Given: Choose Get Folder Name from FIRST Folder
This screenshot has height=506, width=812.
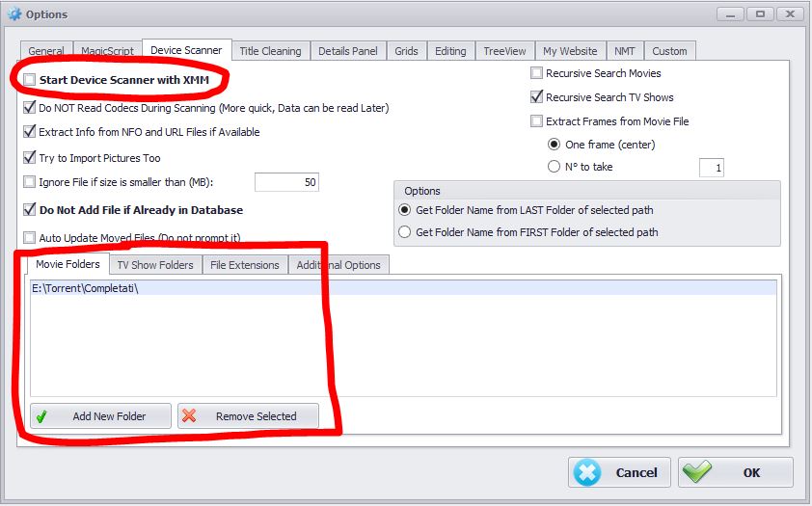Looking at the screenshot, I should 404,232.
